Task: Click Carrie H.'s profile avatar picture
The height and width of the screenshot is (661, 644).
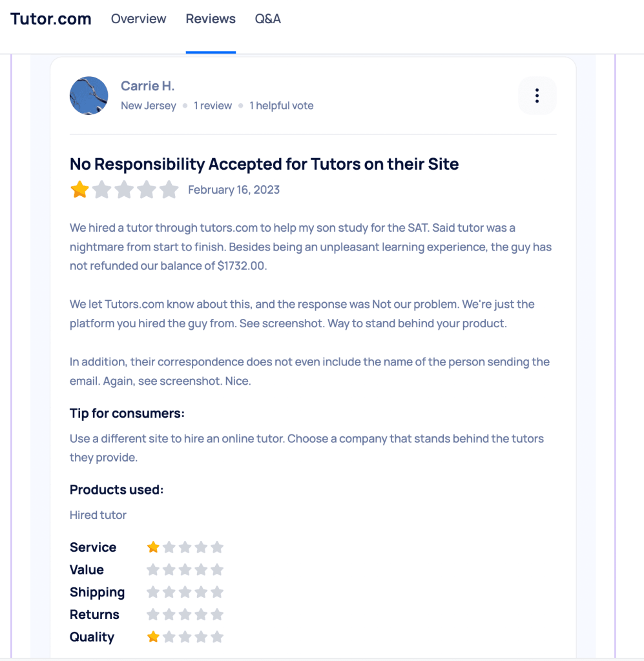Action: [x=88, y=95]
